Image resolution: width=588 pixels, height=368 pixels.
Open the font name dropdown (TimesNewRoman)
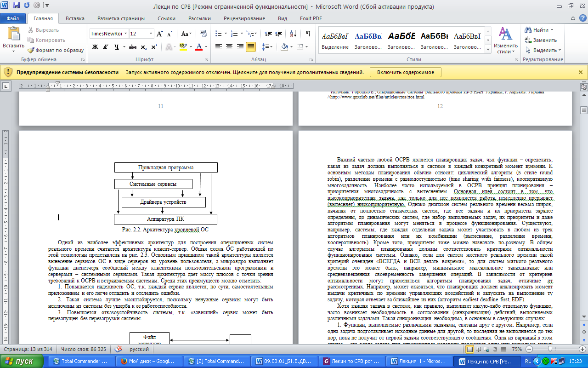point(125,34)
